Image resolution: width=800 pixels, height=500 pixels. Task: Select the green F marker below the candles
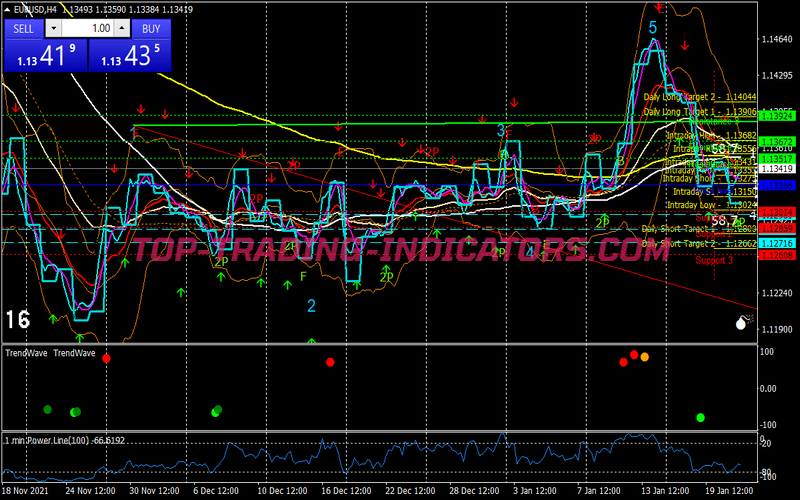click(303, 275)
